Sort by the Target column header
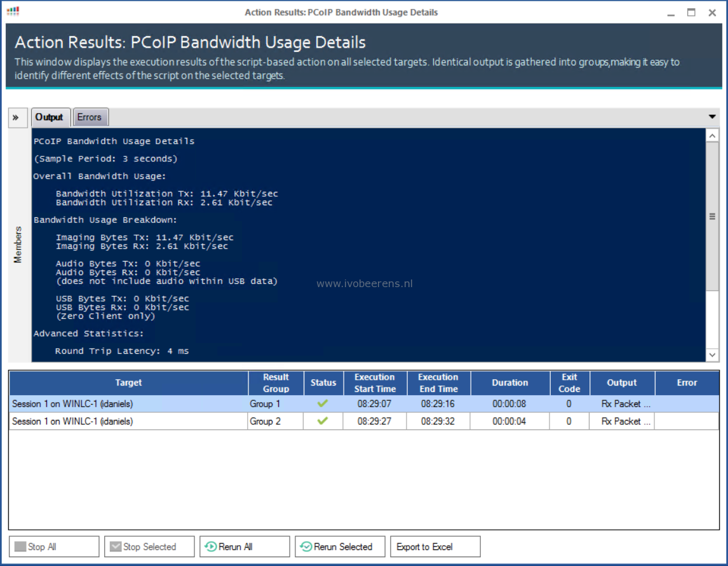 [x=128, y=382]
